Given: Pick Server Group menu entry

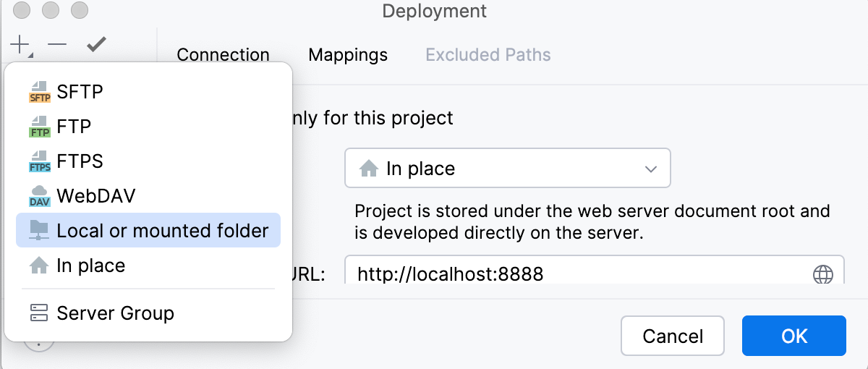Looking at the screenshot, I should pyautogui.click(x=115, y=313).
